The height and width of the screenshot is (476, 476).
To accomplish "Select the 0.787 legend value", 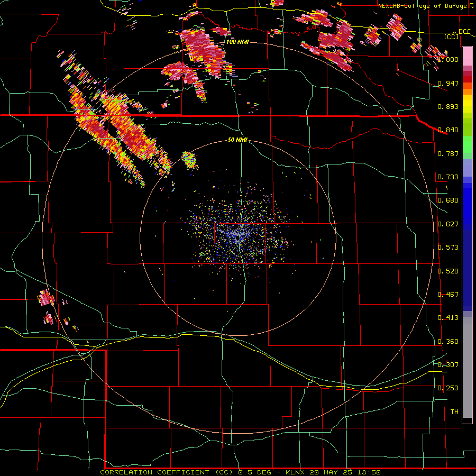I will (448, 153).
